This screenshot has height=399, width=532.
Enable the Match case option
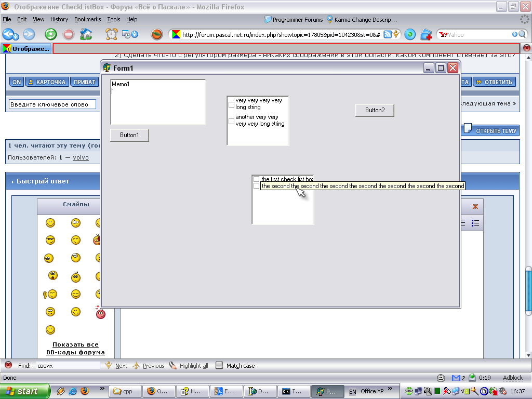pos(219,365)
